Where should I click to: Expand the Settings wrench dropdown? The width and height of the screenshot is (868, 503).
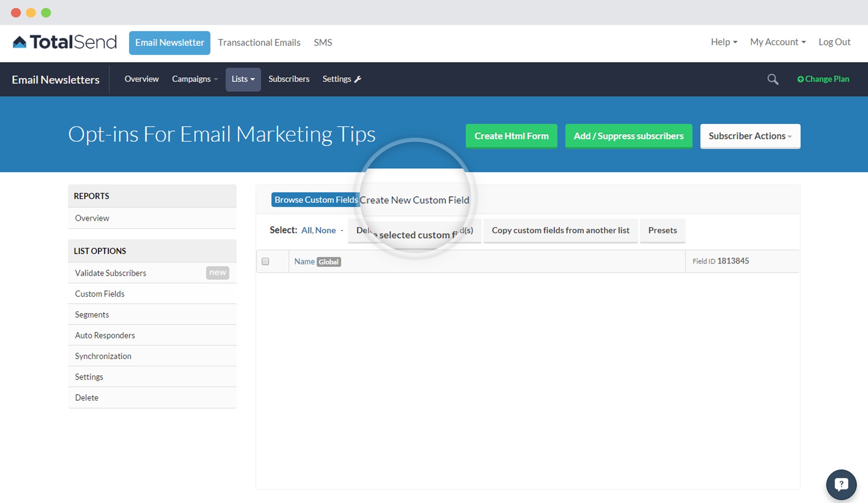342,79
